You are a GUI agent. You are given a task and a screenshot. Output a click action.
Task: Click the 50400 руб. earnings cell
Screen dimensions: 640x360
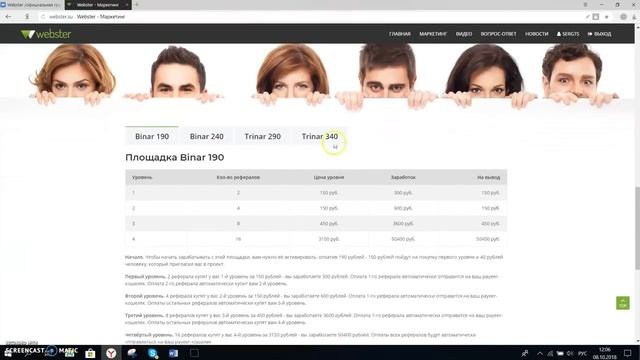(x=403, y=239)
